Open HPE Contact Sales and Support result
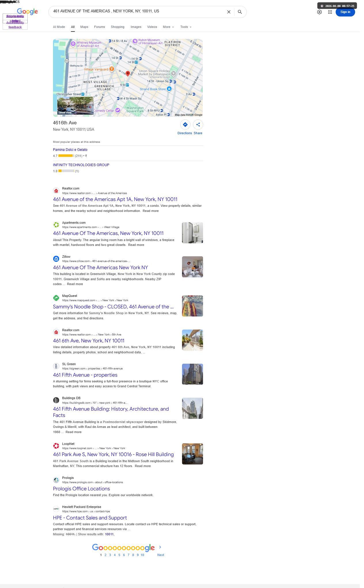The image size is (364, 588). [x=90, y=518]
